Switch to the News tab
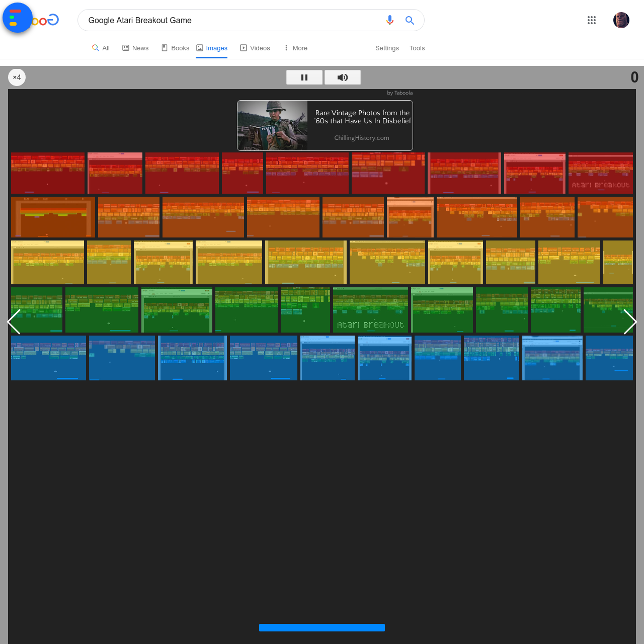 [135, 48]
